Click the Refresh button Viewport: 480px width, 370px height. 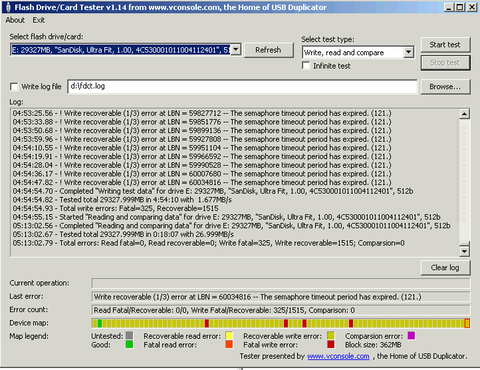(x=268, y=50)
